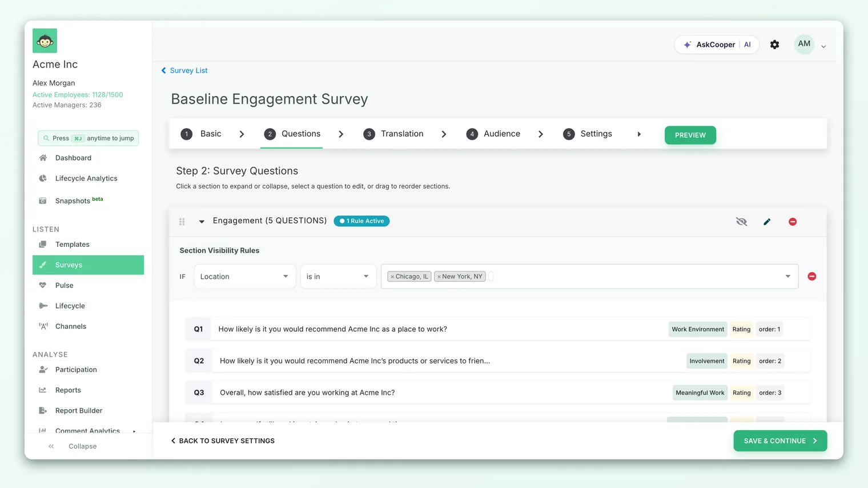The height and width of the screenshot is (488, 868).
Task: Click the Reports chart icon
Action: point(43,390)
